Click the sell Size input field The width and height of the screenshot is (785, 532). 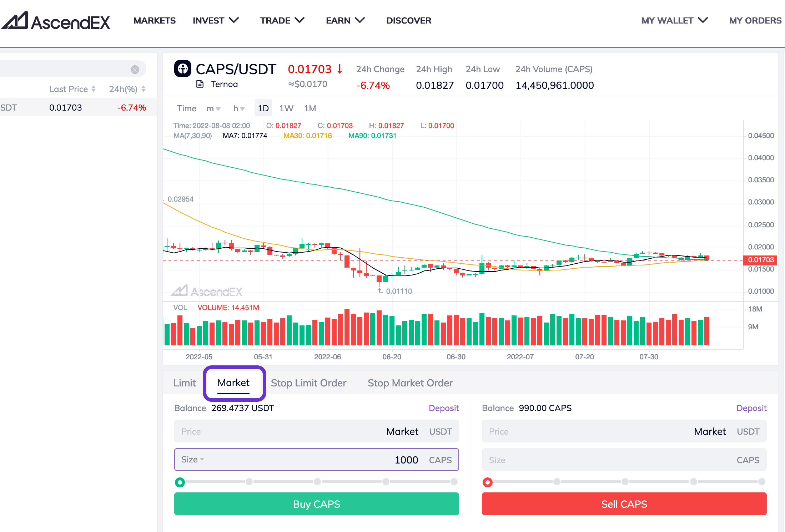point(624,460)
